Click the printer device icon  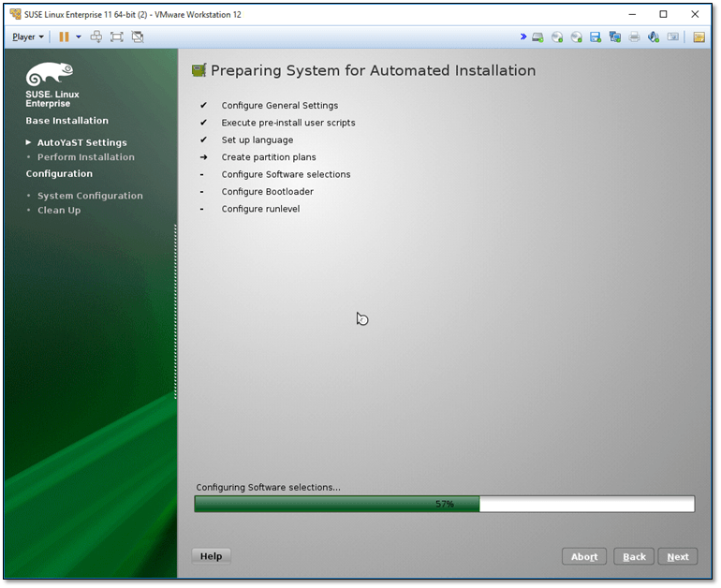634,37
